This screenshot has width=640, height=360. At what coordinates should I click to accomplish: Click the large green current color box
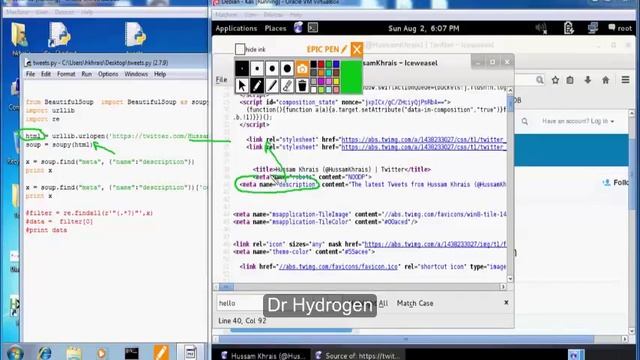coord(351,76)
